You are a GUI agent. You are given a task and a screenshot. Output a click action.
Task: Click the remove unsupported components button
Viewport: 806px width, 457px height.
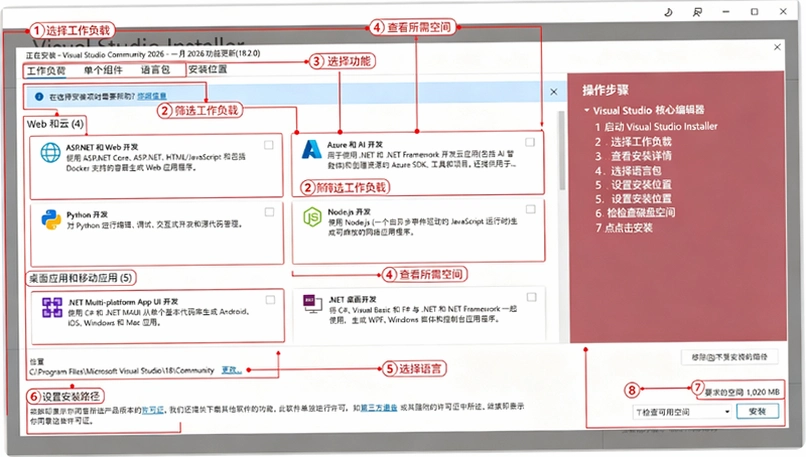coord(729,357)
